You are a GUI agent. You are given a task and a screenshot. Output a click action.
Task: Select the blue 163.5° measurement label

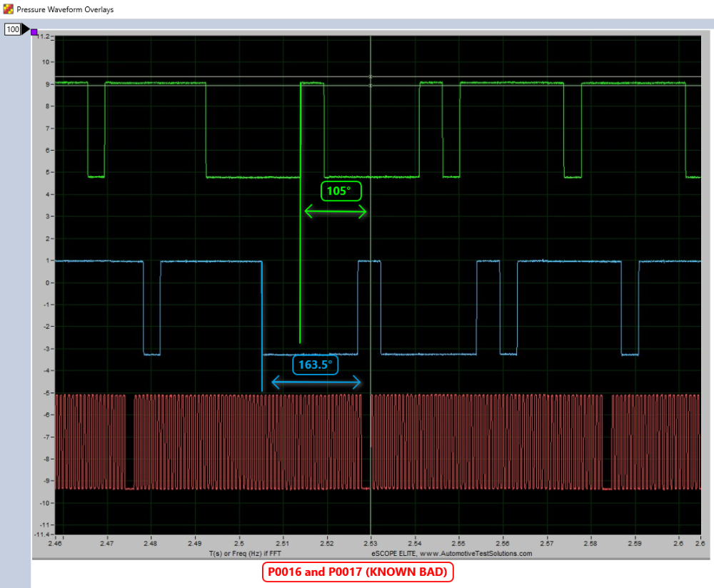pyautogui.click(x=315, y=365)
